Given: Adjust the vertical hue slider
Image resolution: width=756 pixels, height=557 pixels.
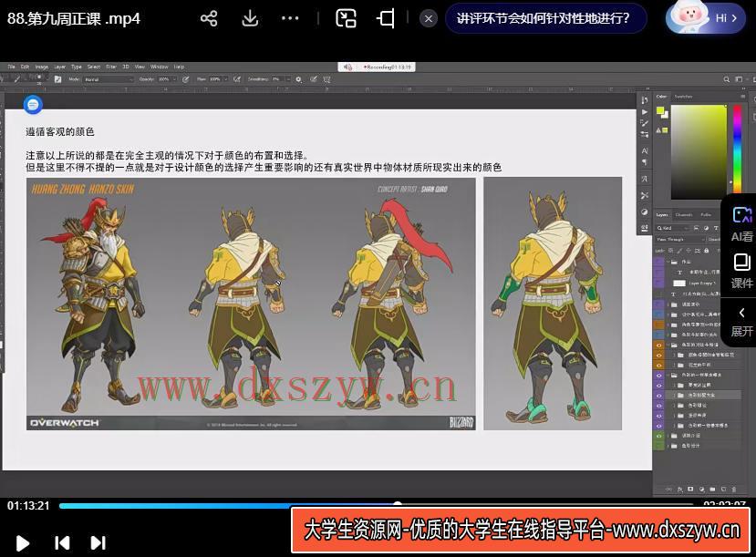Looking at the screenshot, I should click(x=737, y=147).
